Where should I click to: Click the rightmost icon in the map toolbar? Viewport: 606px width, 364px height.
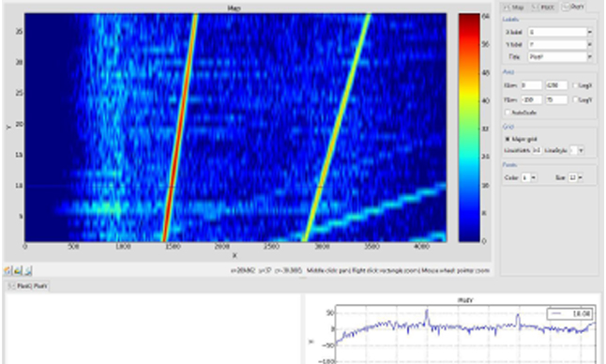[x=28, y=270]
